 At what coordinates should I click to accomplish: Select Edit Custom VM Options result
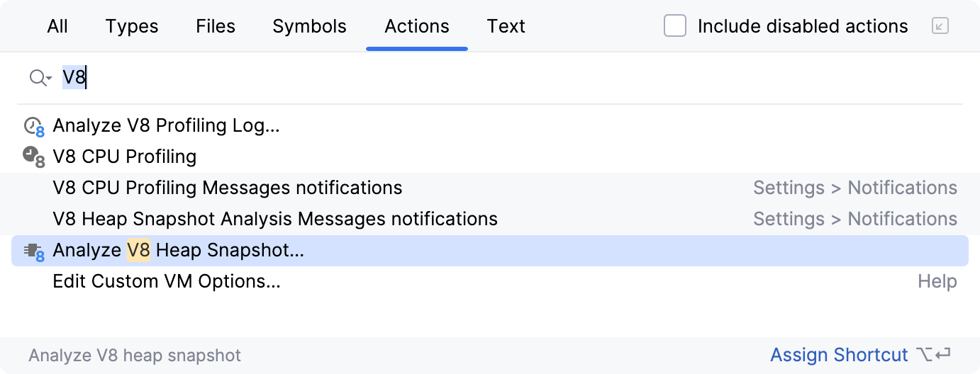167,281
